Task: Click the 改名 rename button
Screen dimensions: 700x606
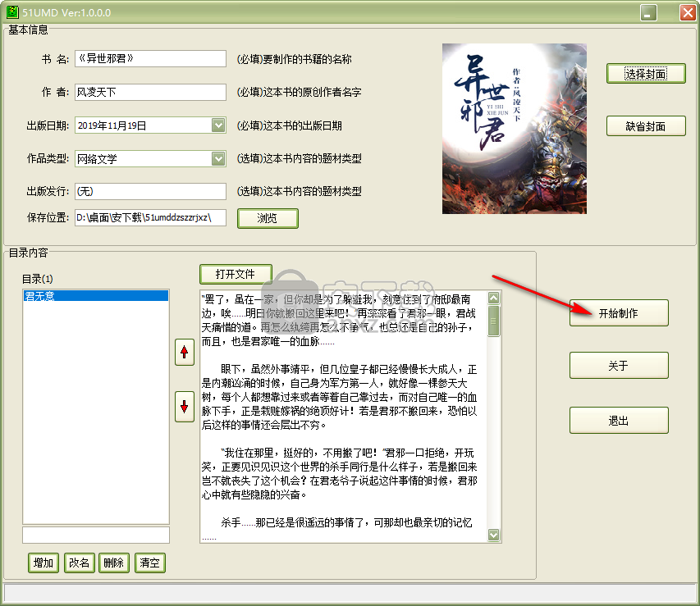Action: pos(79,563)
